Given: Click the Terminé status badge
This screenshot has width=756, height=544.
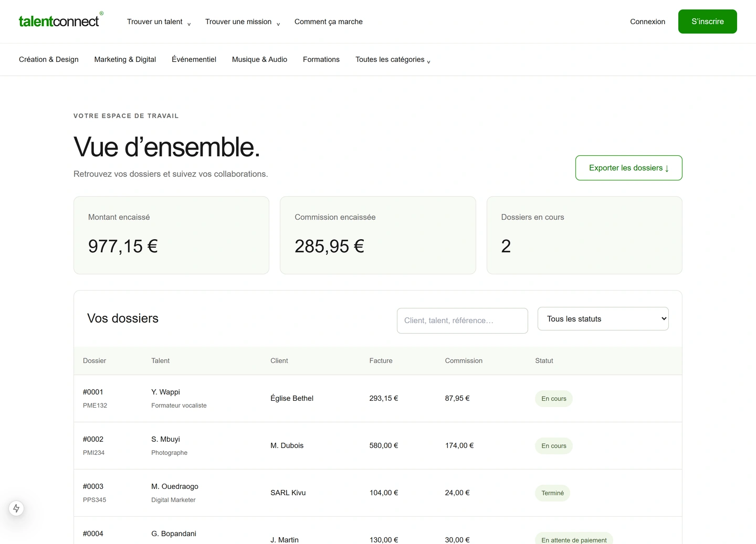Looking at the screenshot, I should (x=552, y=493).
